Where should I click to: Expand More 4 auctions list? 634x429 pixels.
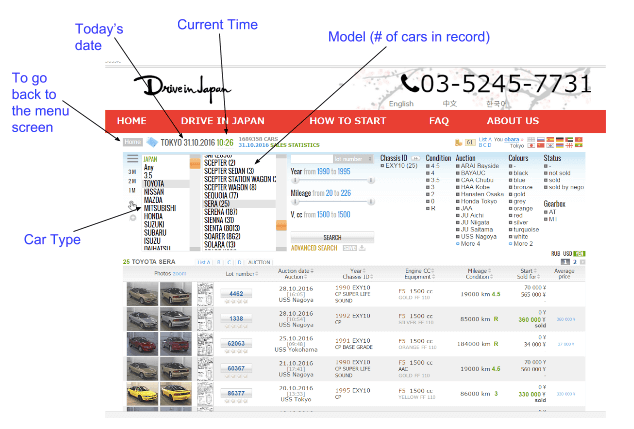coord(468,244)
